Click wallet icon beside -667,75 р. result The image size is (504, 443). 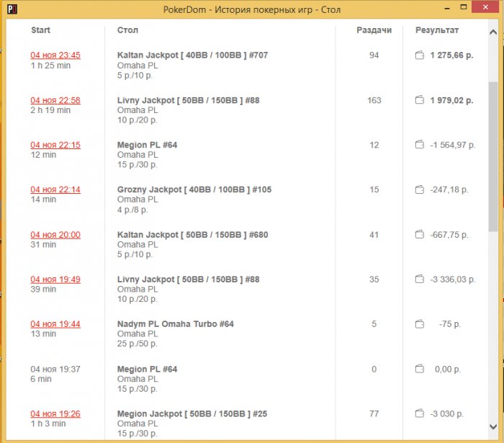point(420,234)
